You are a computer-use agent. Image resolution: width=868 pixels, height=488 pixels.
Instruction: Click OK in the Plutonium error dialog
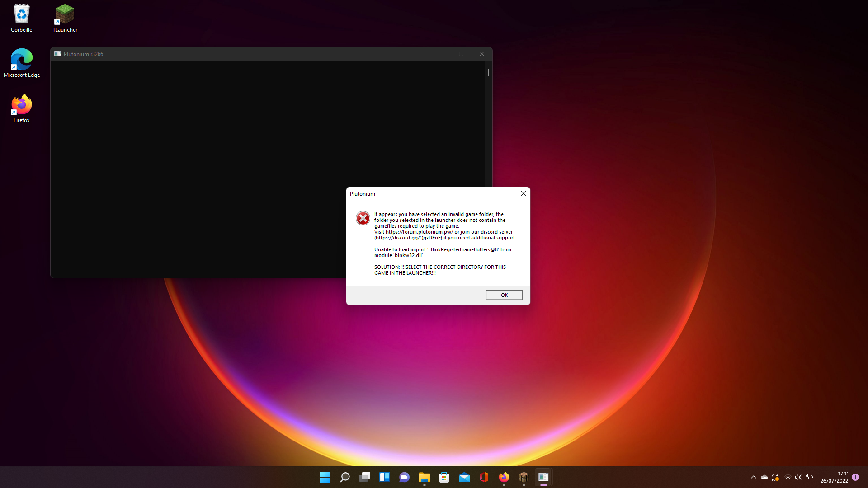point(504,295)
